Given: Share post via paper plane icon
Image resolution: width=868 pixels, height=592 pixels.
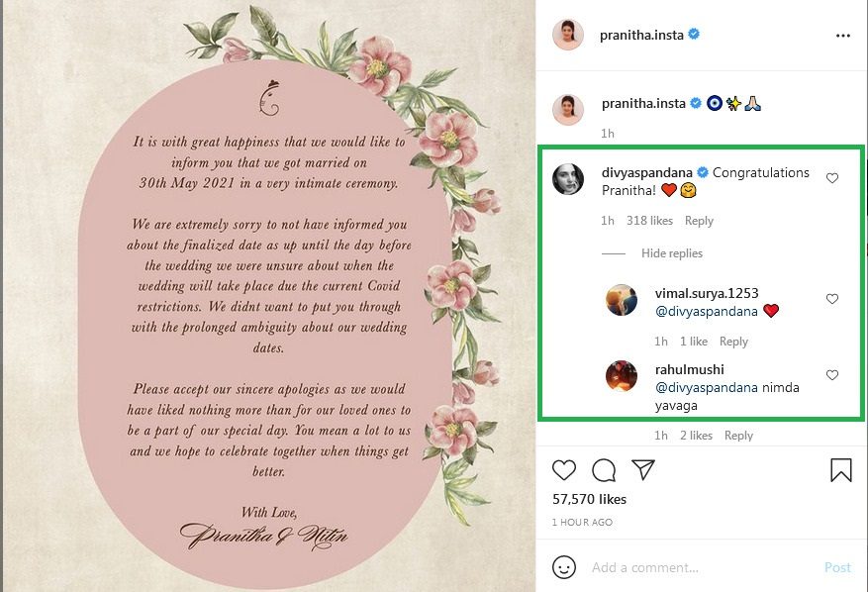Looking at the screenshot, I should click(x=643, y=469).
